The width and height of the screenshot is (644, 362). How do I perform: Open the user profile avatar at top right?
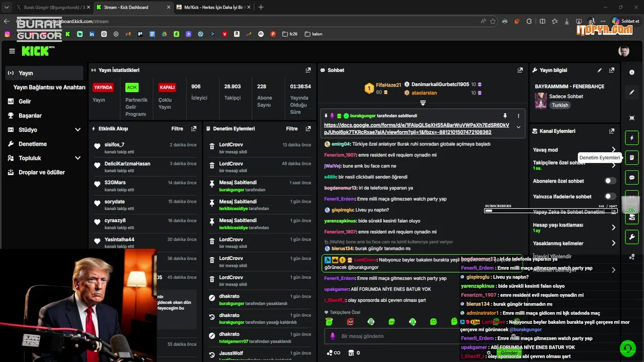coord(624,51)
